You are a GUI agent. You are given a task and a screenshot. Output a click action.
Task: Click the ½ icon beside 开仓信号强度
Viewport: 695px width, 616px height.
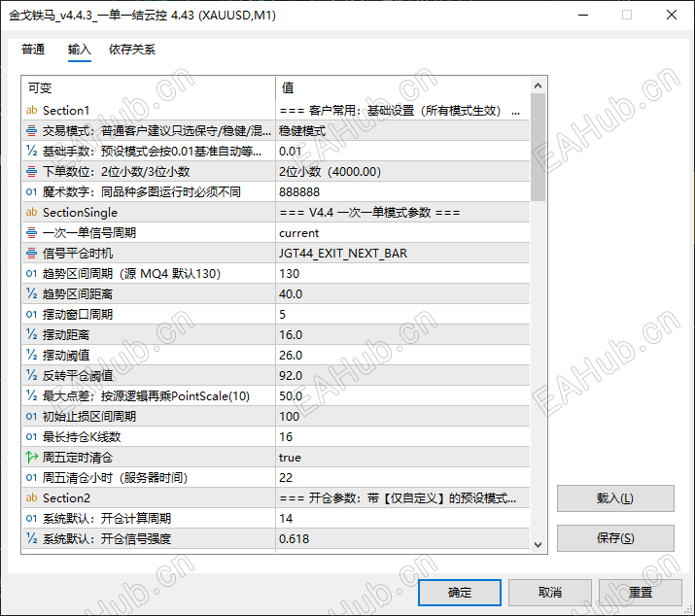pyautogui.click(x=31, y=538)
